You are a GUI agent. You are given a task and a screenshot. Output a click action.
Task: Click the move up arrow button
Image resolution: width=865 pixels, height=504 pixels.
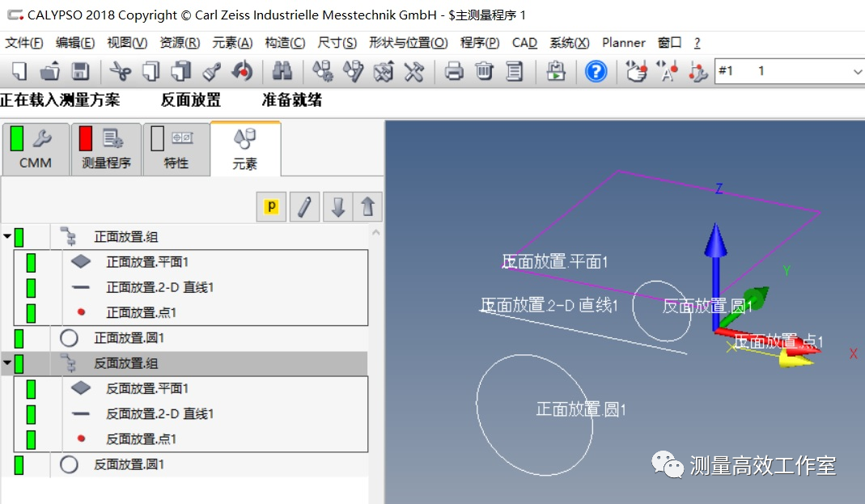click(x=368, y=207)
